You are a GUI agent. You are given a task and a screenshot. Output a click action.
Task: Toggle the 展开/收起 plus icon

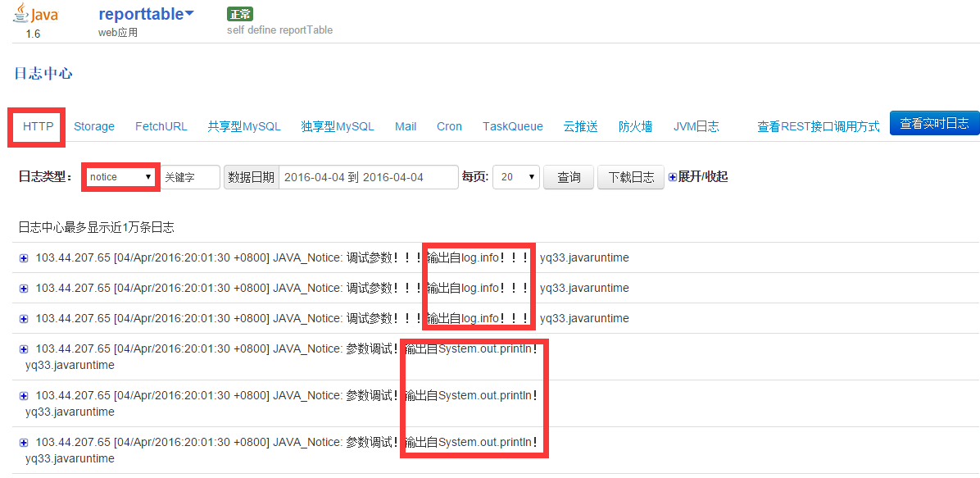click(x=673, y=177)
